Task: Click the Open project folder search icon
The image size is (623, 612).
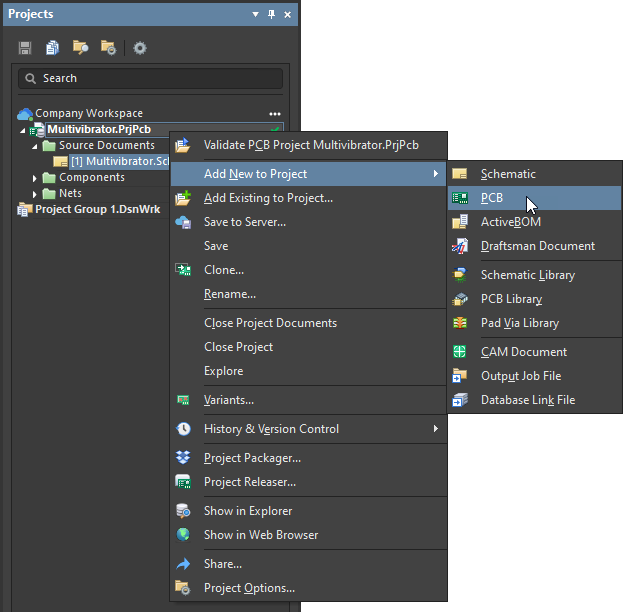Action: 81,48
